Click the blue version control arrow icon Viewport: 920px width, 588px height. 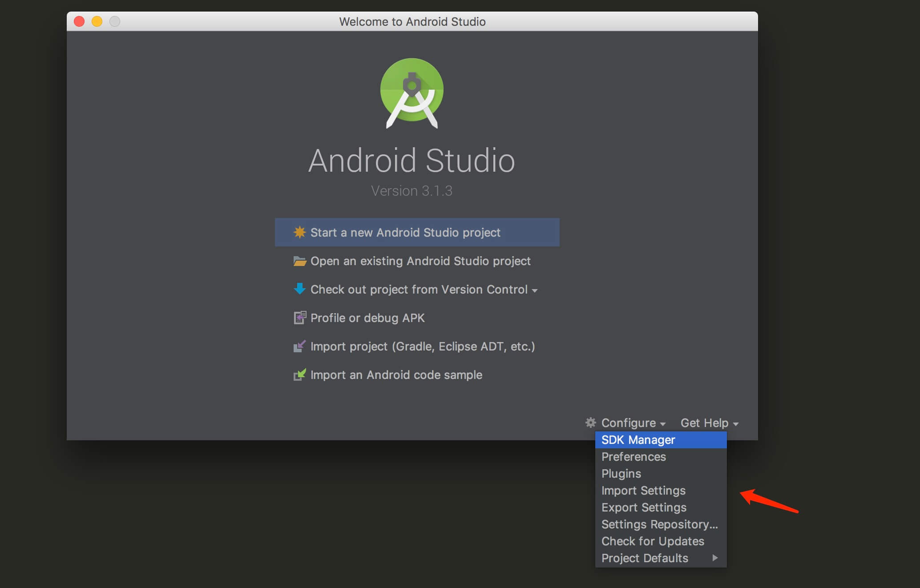pos(299,289)
